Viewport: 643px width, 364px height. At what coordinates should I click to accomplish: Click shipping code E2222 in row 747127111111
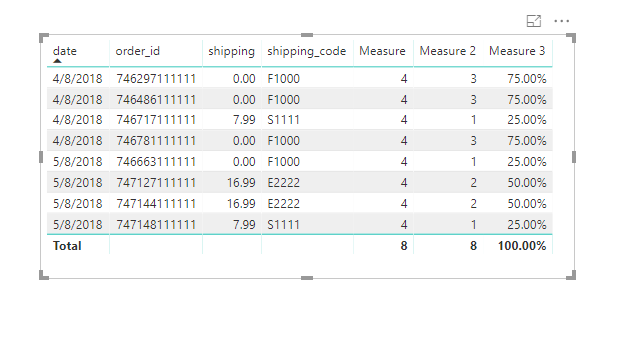point(283,182)
